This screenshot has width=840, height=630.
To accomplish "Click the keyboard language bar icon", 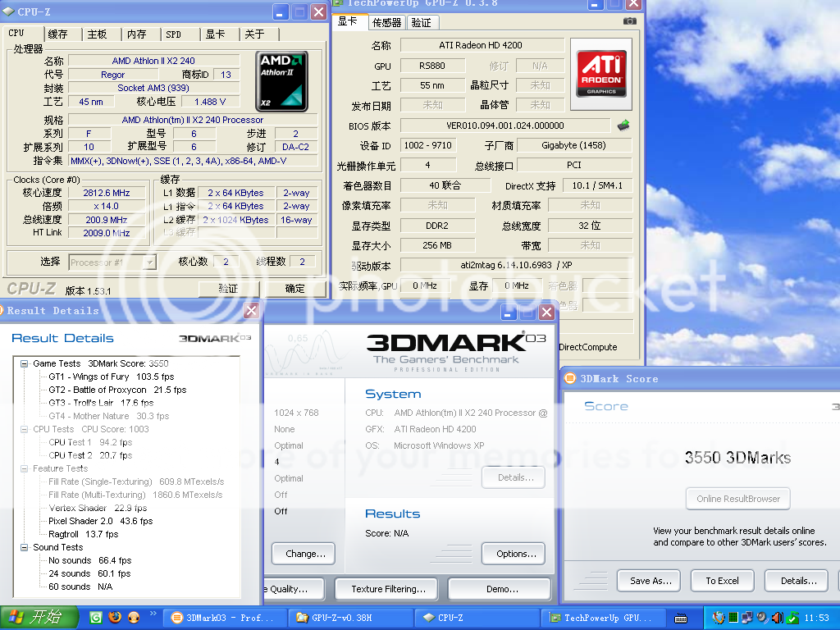I will coord(681,619).
